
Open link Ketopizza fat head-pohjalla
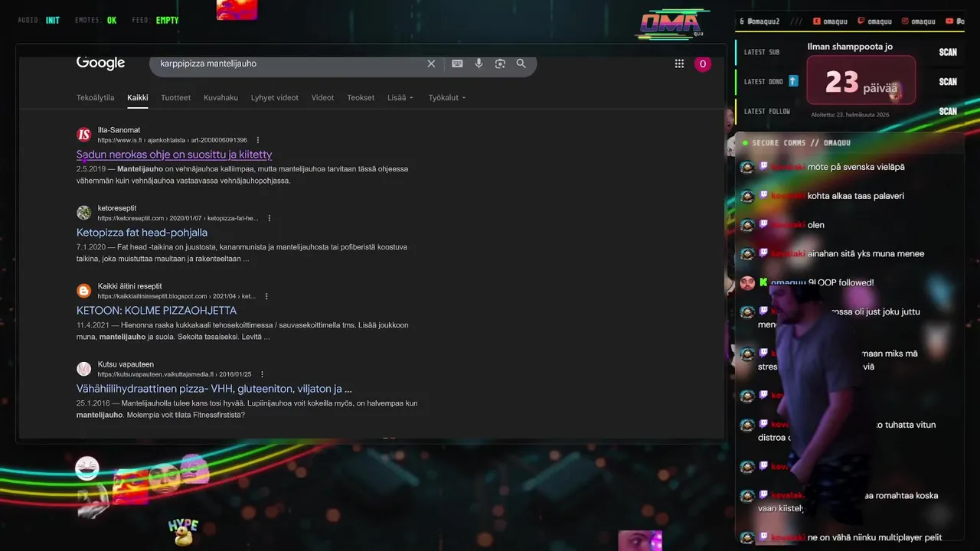(x=142, y=233)
